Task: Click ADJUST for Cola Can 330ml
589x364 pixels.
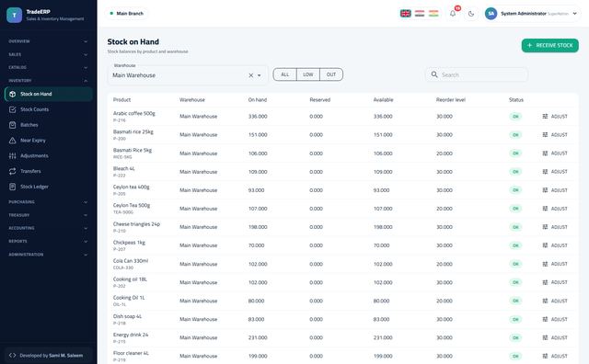Action: (555, 264)
